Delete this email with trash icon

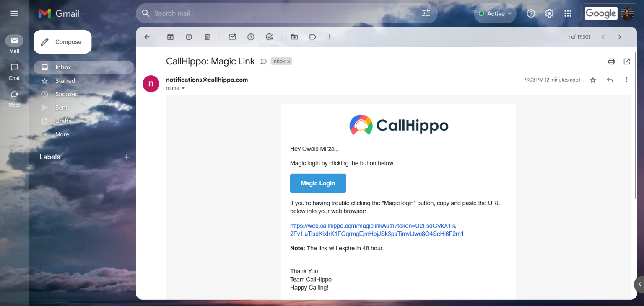(x=207, y=37)
